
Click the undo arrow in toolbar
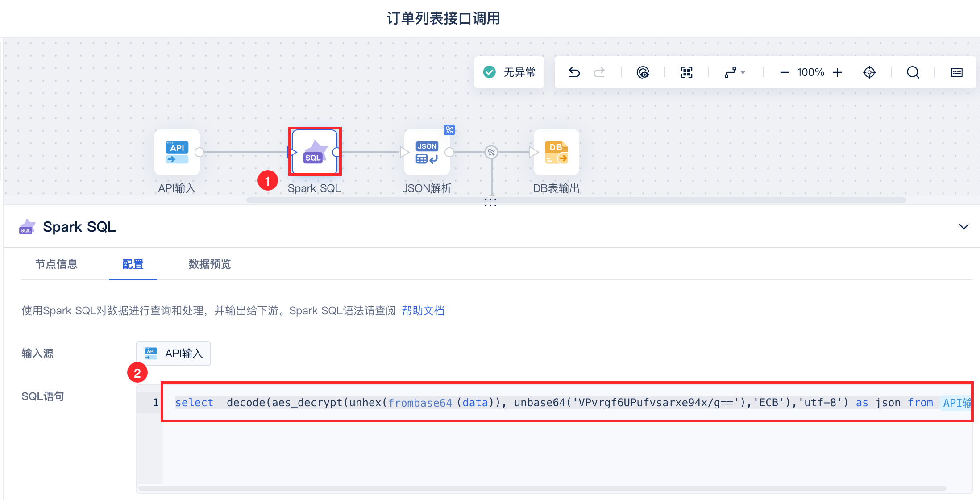pyautogui.click(x=574, y=72)
